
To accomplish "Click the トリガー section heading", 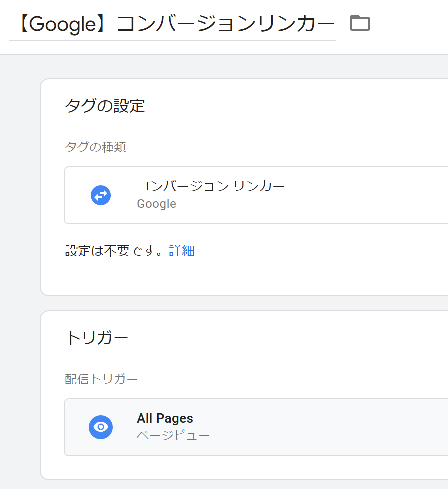I will tap(97, 338).
